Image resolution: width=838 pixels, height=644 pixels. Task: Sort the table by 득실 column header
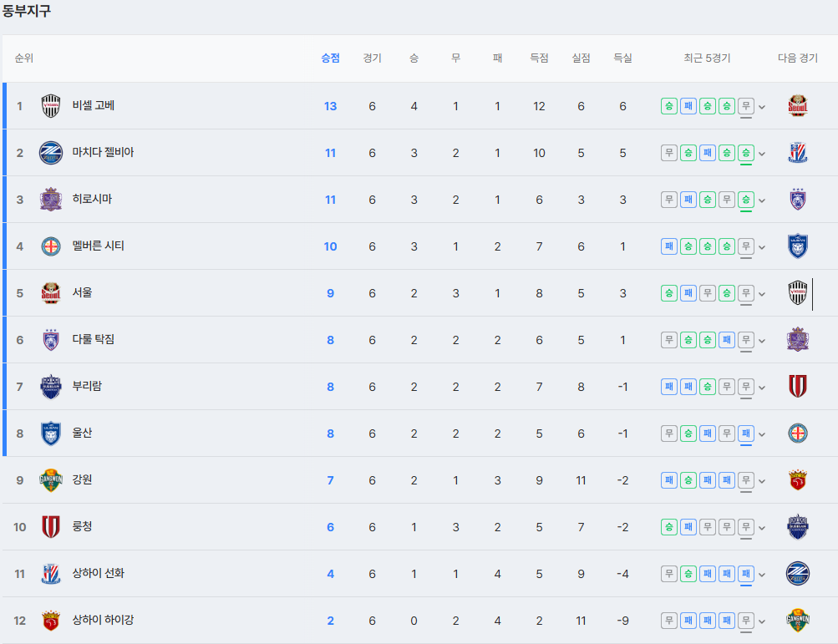[622, 58]
